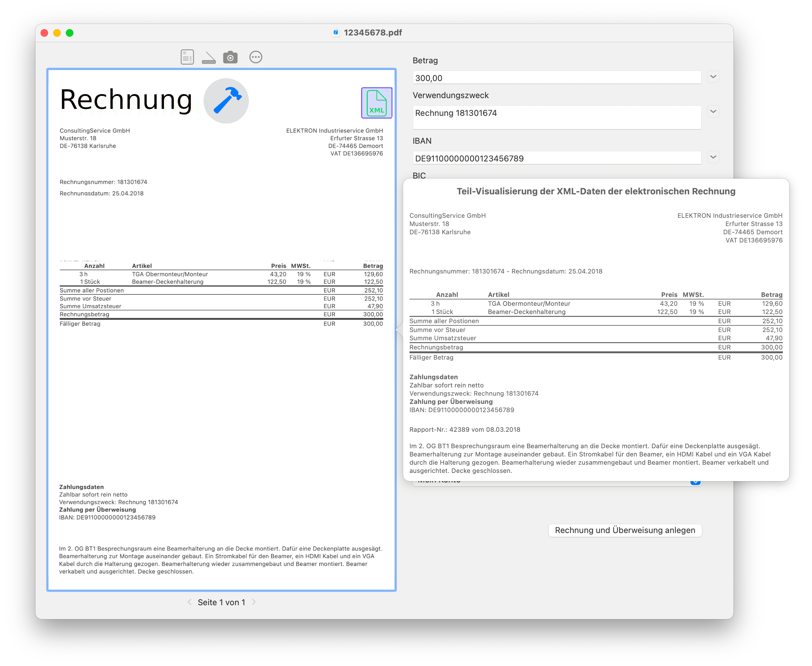Click Rechnung und Überweisung anlegen button
Screen dimensions: 812x666
[625, 530]
